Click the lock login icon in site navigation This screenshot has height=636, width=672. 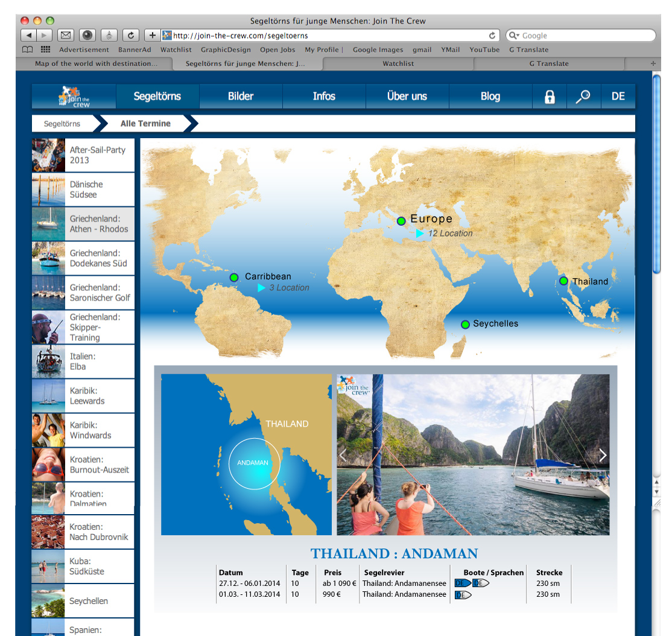pos(550,97)
